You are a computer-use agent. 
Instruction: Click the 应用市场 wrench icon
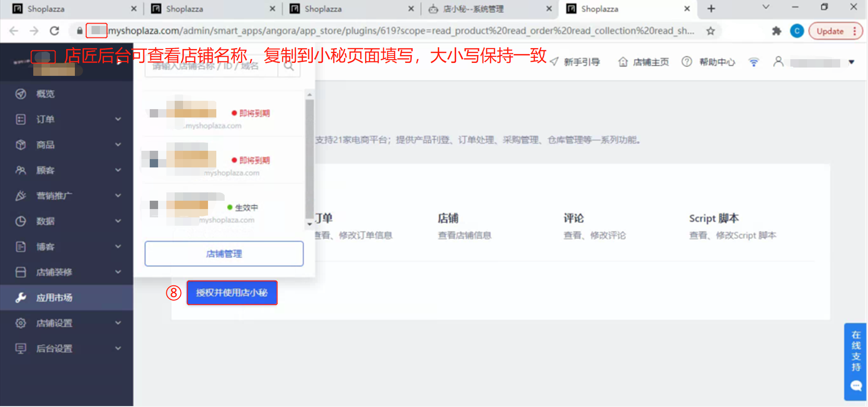[x=21, y=297]
